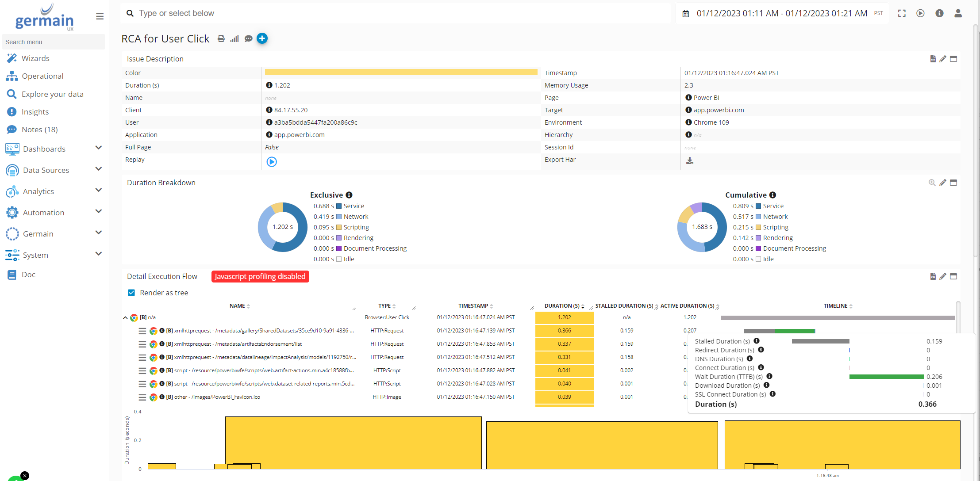Screen dimensions: 980x481
Task: Open Explore your data menu item
Action: 52,94
